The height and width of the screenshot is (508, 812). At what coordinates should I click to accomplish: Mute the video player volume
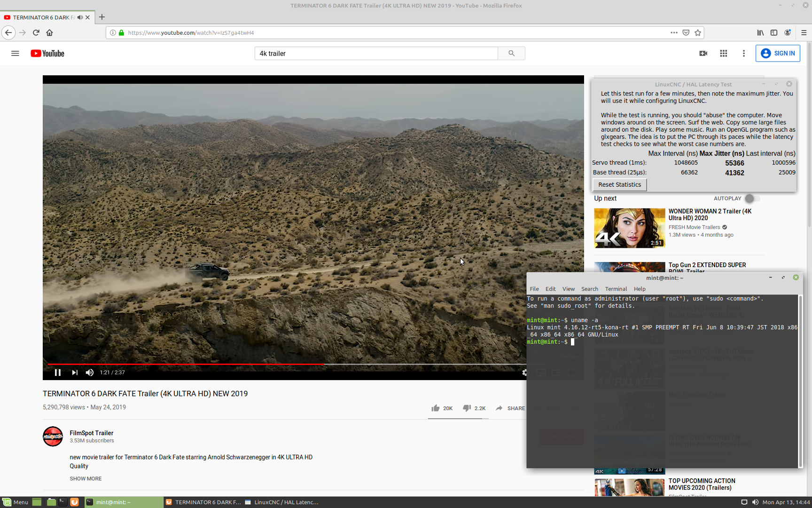[90, 373]
